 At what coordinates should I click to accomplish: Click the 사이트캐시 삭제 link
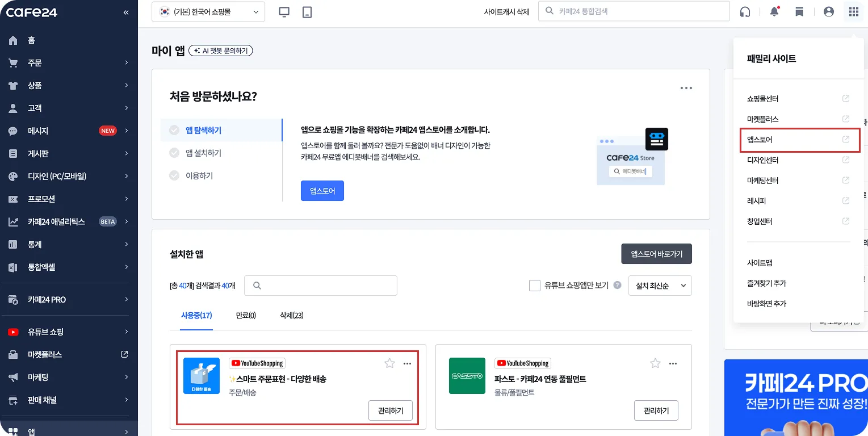point(507,12)
